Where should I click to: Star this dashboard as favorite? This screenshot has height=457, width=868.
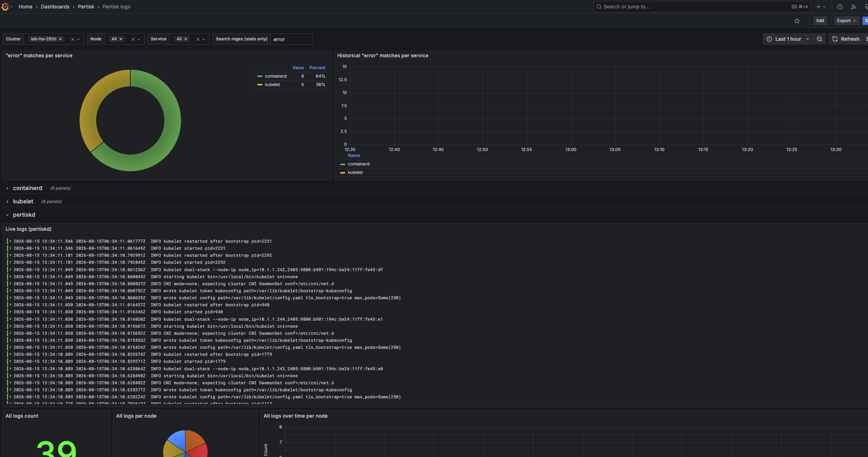tap(797, 21)
